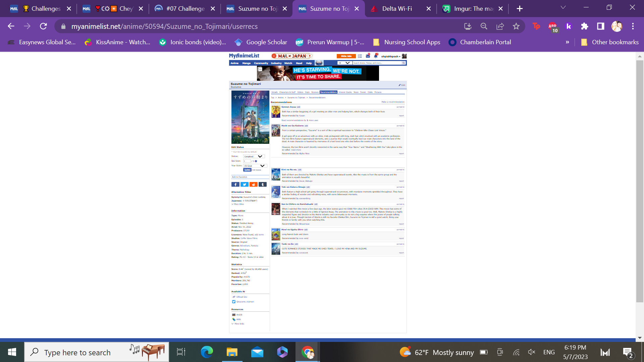Click Windows taskbar search box
Image resolution: width=644 pixels, height=362 pixels.
tap(97, 352)
